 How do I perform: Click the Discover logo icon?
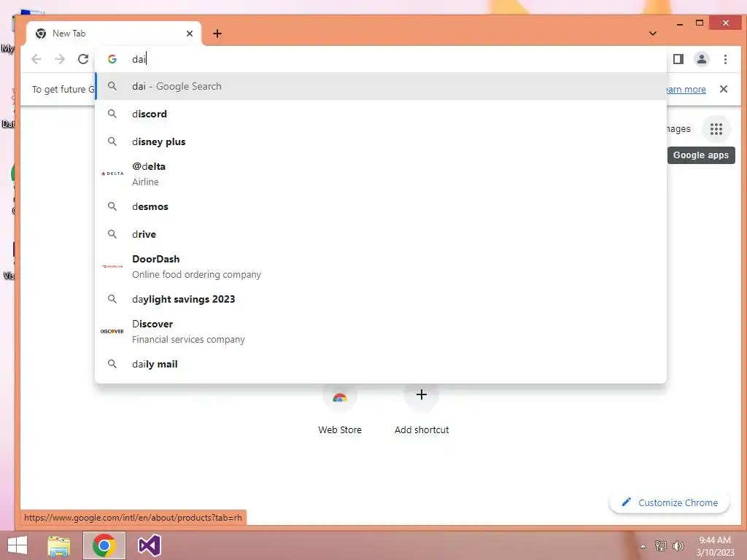[112, 332]
